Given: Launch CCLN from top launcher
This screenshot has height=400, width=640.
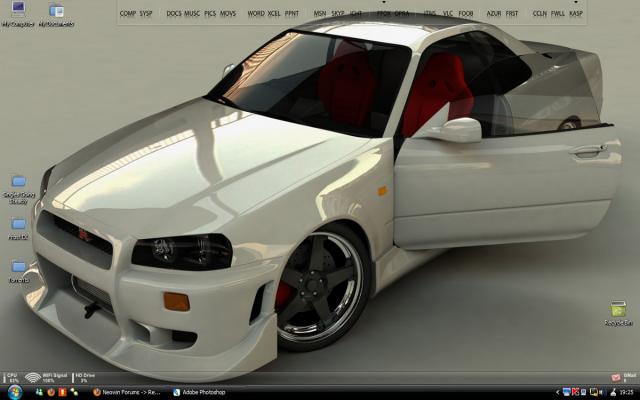Looking at the screenshot, I should pyautogui.click(x=540, y=13).
